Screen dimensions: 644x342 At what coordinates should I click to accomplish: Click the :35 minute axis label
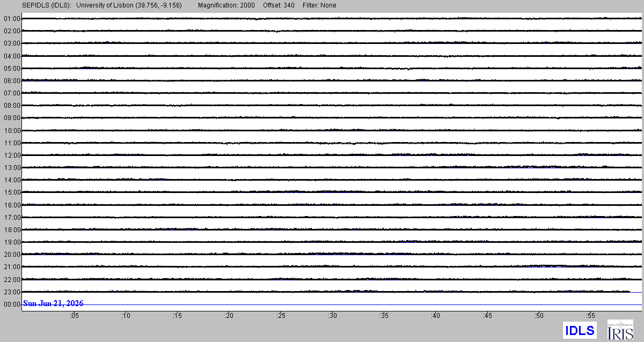coord(384,316)
